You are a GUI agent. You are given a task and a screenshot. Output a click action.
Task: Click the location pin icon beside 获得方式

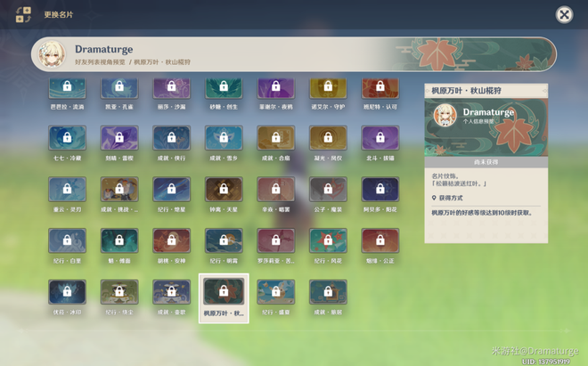(434, 198)
